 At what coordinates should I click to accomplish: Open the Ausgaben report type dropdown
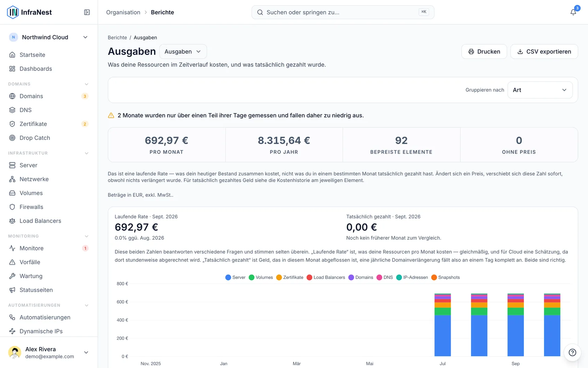pyautogui.click(x=183, y=52)
